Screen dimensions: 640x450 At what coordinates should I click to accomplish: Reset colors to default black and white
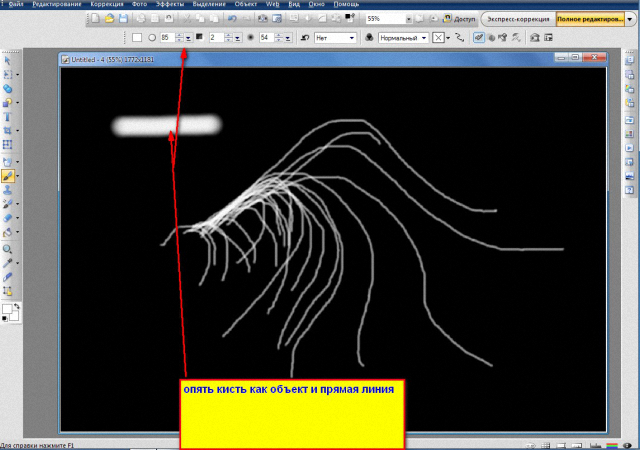point(5,319)
